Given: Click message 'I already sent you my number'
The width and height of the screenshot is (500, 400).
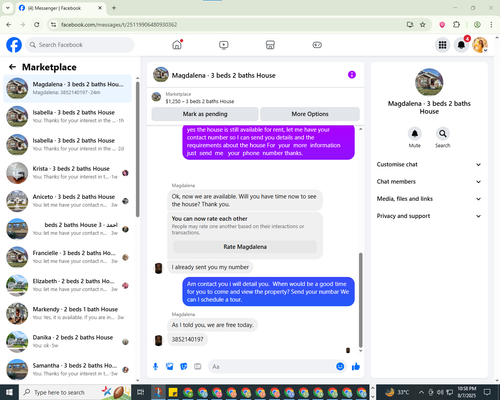Looking at the screenshot, I should [210, 267].
